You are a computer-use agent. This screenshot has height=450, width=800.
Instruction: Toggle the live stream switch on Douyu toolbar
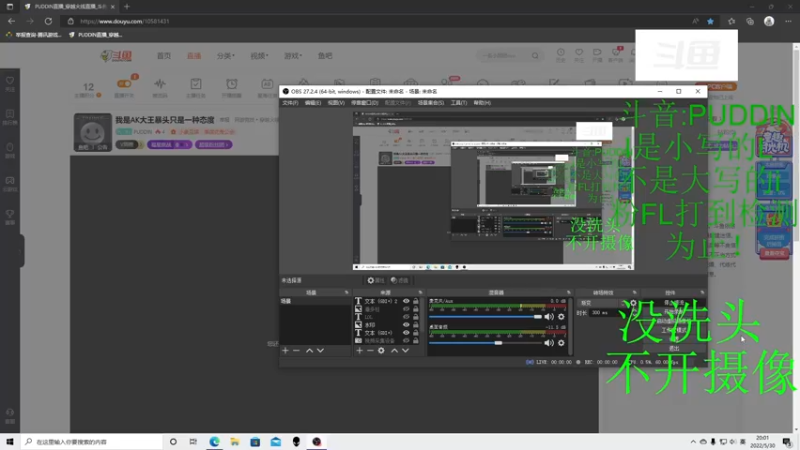pyautogui.click(x=124, y=83)
